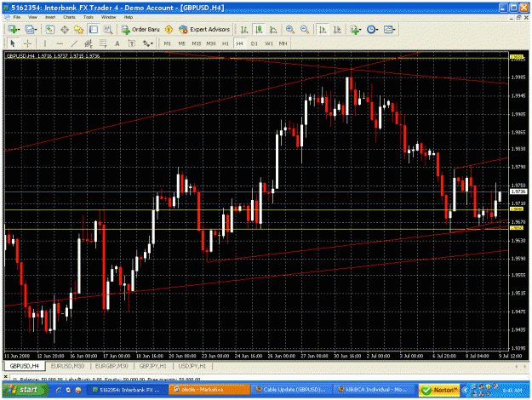532x400 pixels.
Task: Open the Templates dropdown
Action: [389, 30]
